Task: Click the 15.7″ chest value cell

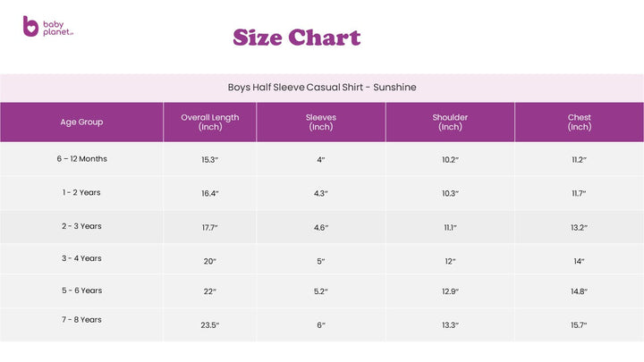Action: [579, 324]
